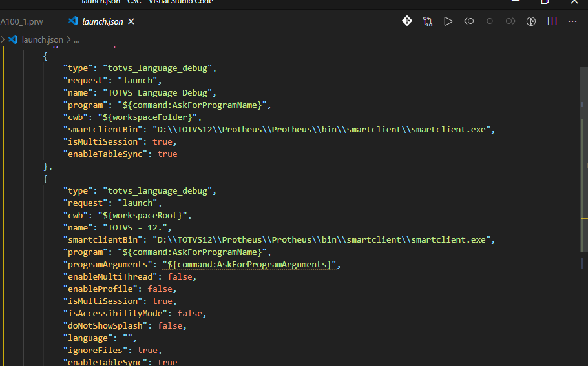Click the Run play triangle icon
This screenshot has height=366, width=588.
[x=448, y=21]
